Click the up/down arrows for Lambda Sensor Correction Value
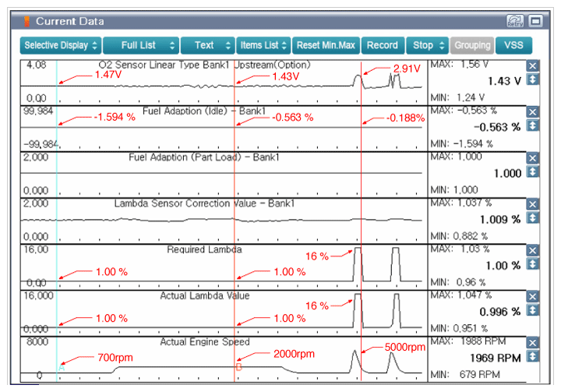The image size is (561, 392). [x=533, y=217]
